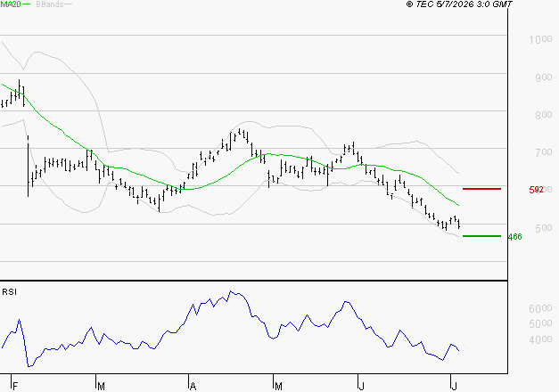
Task: Click the RSI 6000 axis label
Action: click(x=540, y=308)
